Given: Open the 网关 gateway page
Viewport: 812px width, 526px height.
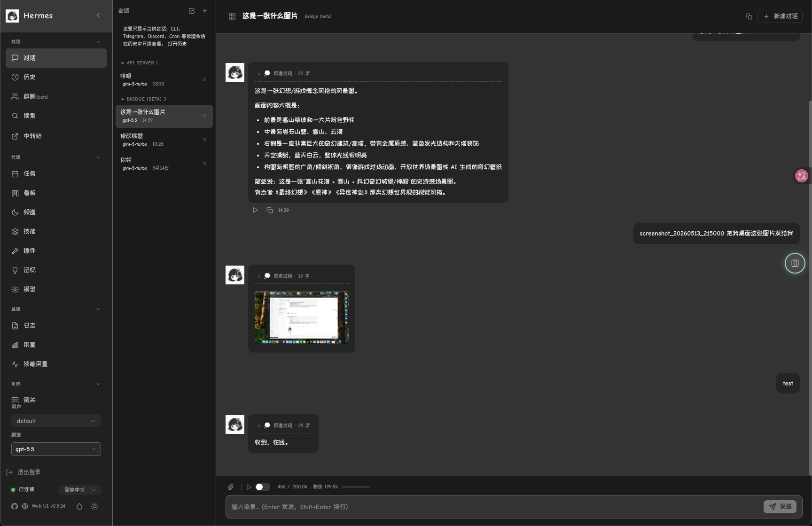Looking at the screenshot, I should coord(56,400).
